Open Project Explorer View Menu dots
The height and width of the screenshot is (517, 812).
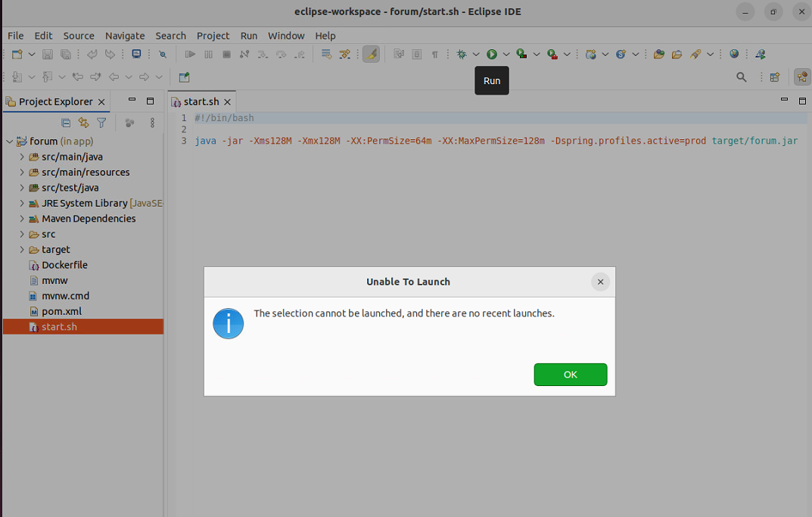[x=152, y=123]
